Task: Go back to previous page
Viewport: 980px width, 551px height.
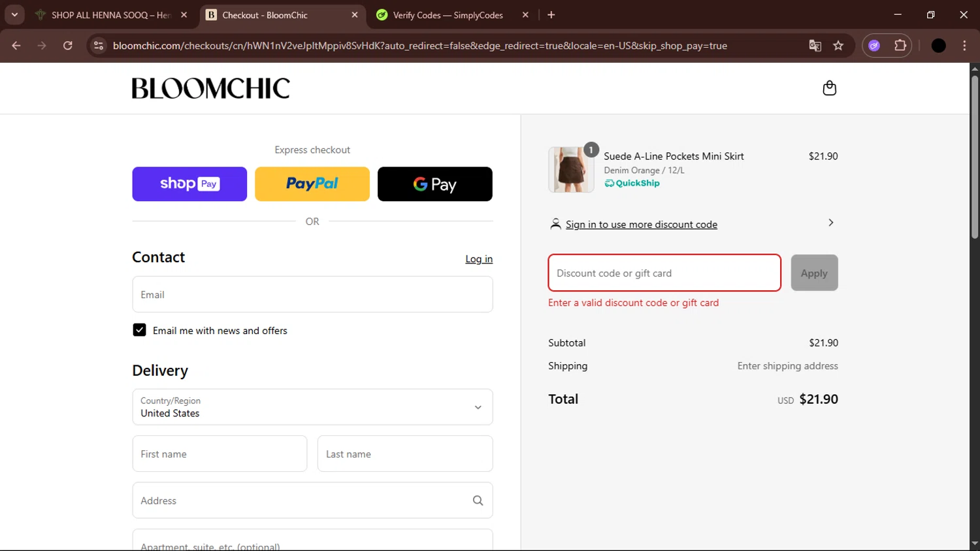Action: tap(16, 46)
